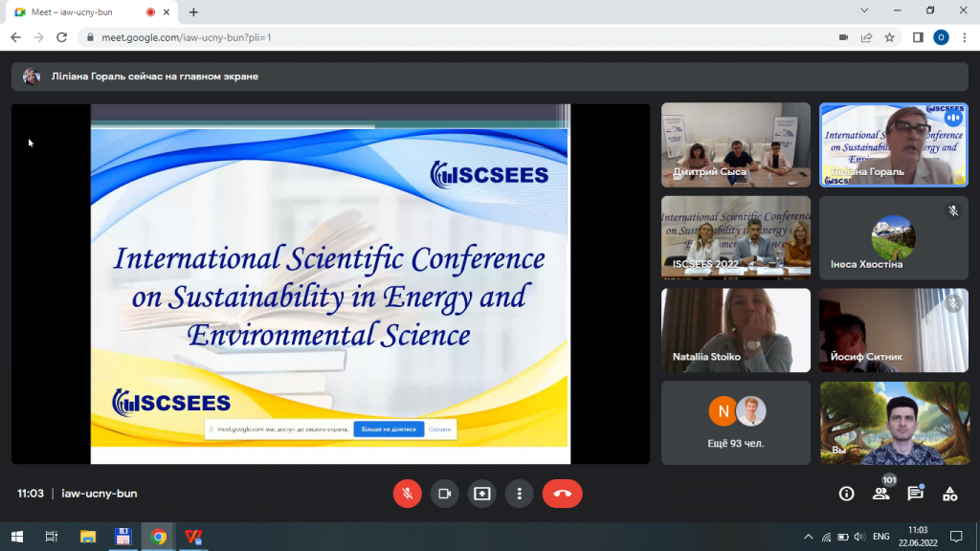Image resolution: width=980 pixels, height=551 pixels.
Task: Click the presented ISCSEES conference slide
Action: (330, 283)
